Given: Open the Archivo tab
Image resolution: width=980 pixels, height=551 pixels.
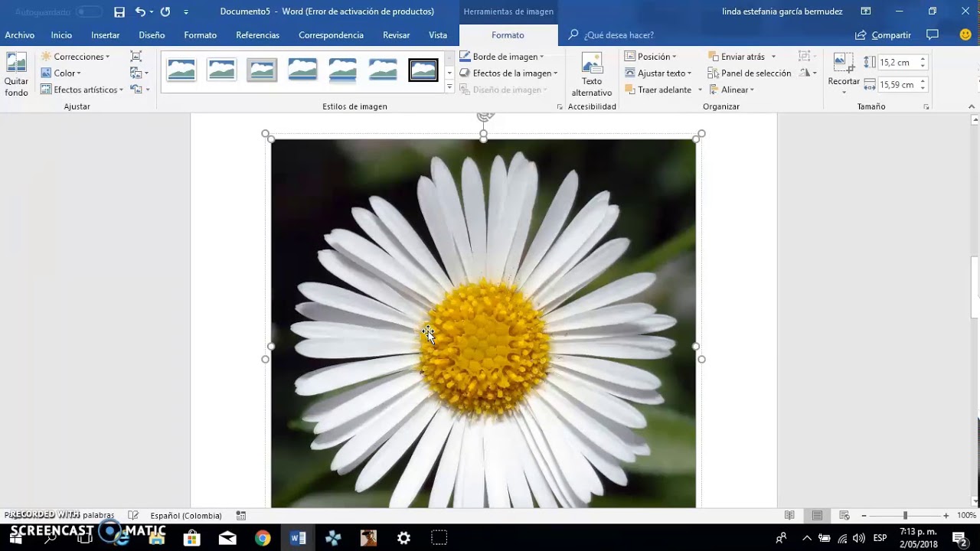Looking at the screenshot, I should pos(20,34).
